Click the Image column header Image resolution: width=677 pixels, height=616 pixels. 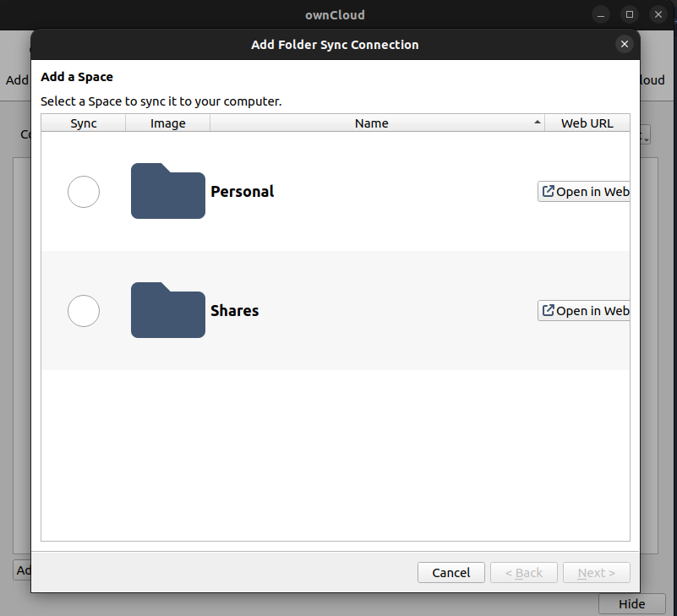(x=167, y=123)
